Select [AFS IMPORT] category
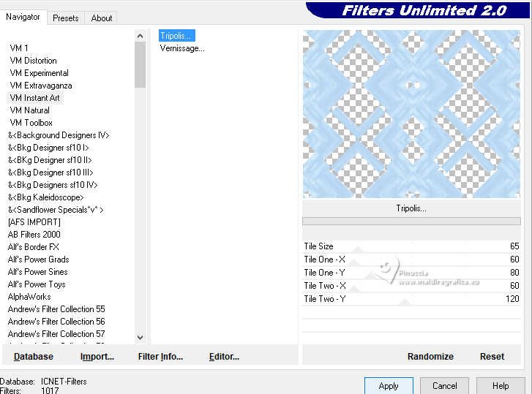 point(34,222)
